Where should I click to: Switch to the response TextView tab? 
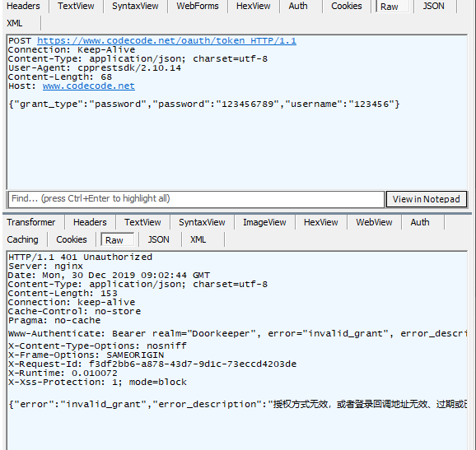142,222
